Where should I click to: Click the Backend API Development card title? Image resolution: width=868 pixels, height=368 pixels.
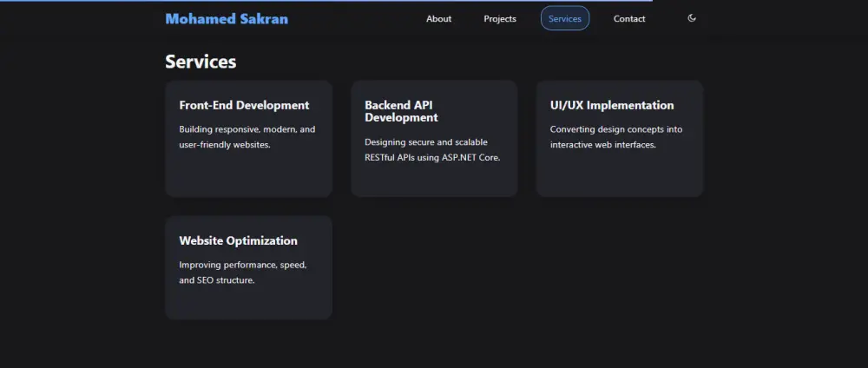click(x=401, y=111)
